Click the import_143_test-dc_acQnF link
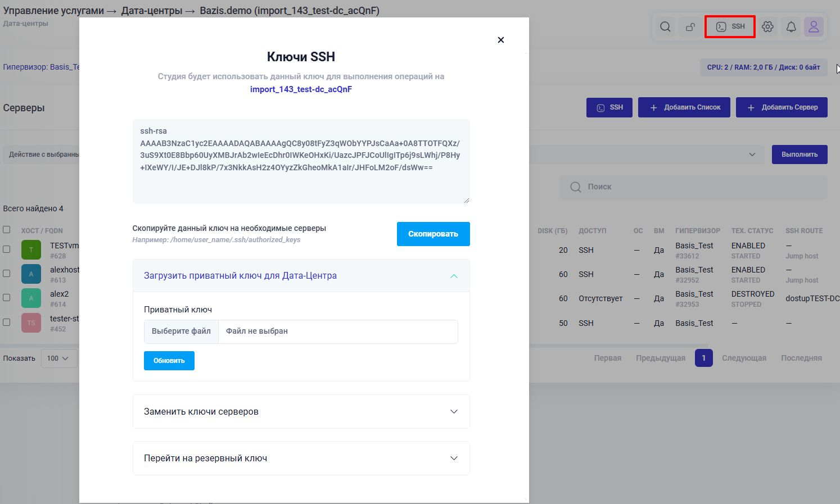Image resolution: width=840 pixels, height=504 pixels. point(301,89)
